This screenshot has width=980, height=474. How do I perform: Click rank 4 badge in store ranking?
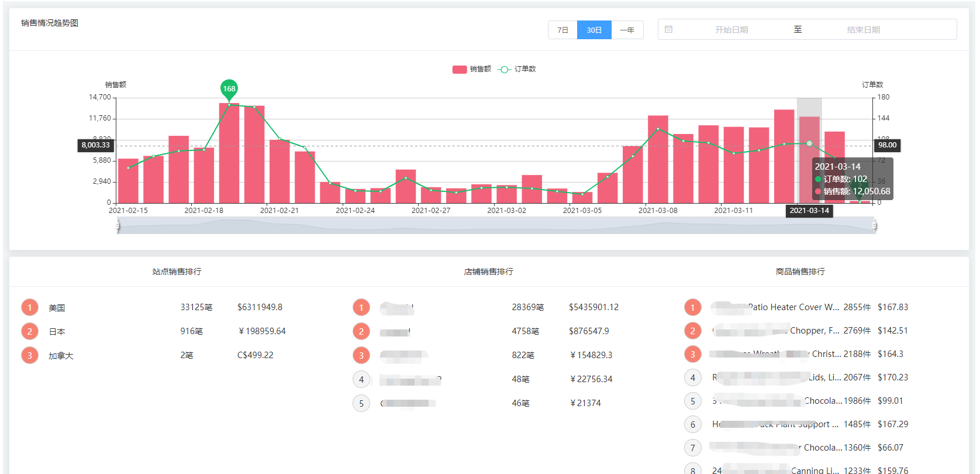[x=361, y=379]
